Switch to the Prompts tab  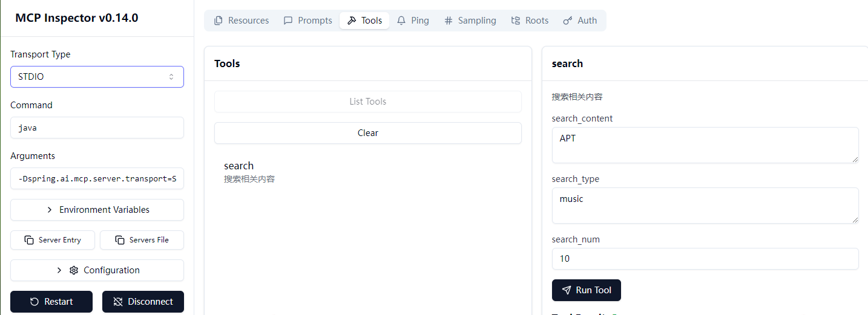point(308,21)
